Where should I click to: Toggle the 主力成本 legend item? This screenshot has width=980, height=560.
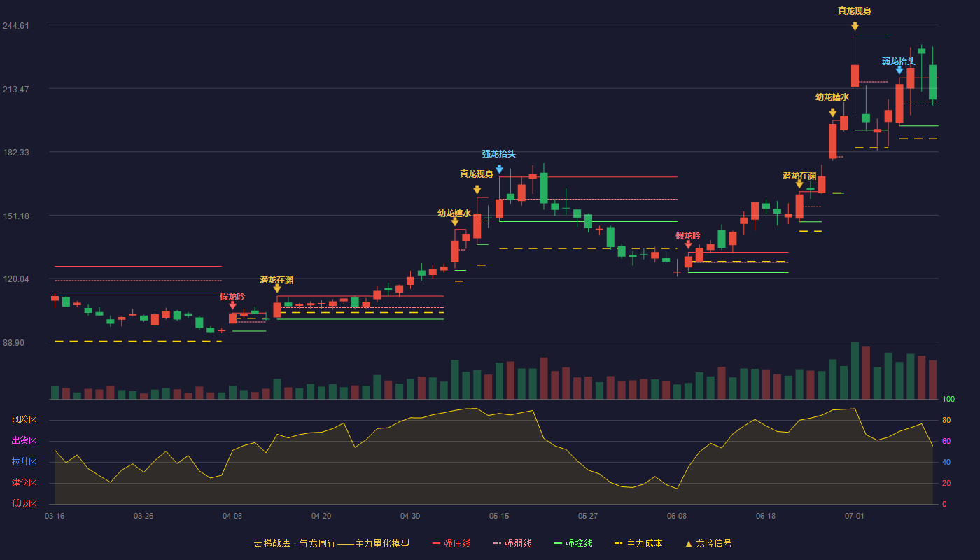click(638, 543)
